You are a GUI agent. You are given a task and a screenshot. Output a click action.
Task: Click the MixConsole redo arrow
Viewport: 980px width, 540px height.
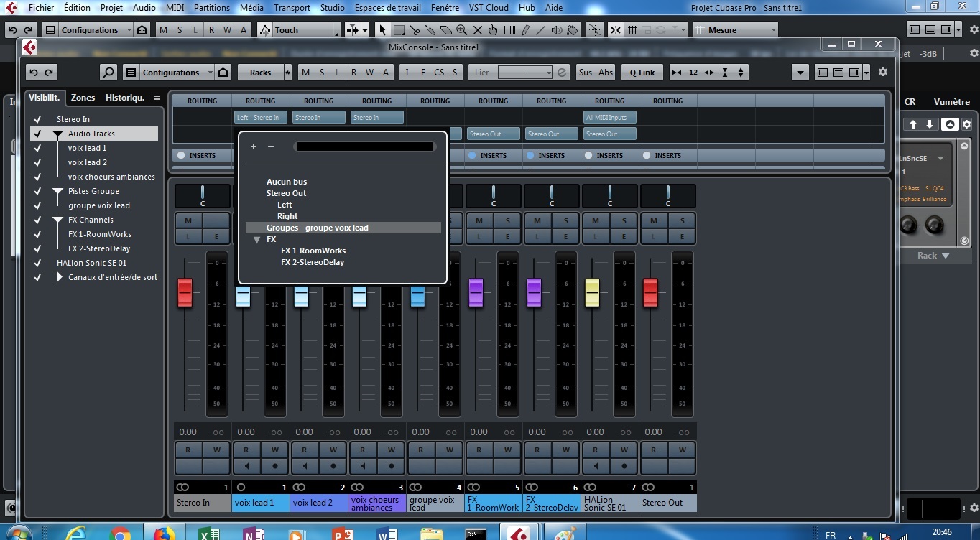pos(50,73)
